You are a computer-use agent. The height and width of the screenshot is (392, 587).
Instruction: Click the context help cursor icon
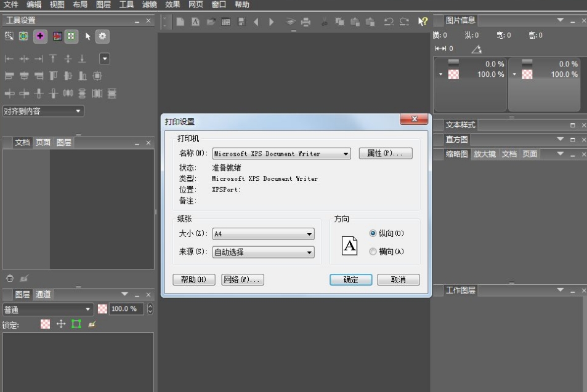(x=423, y=22)
